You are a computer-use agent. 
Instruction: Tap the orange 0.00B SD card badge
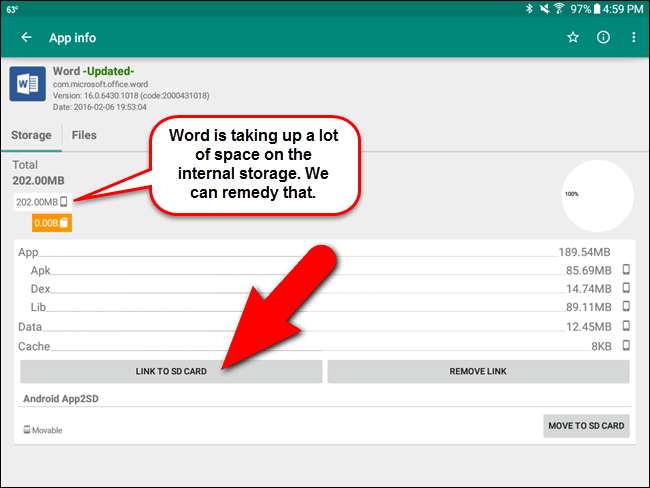point(52,223)
